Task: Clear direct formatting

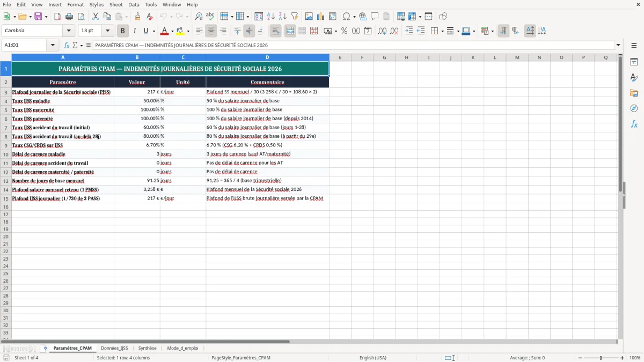Action: click(150, 17)
